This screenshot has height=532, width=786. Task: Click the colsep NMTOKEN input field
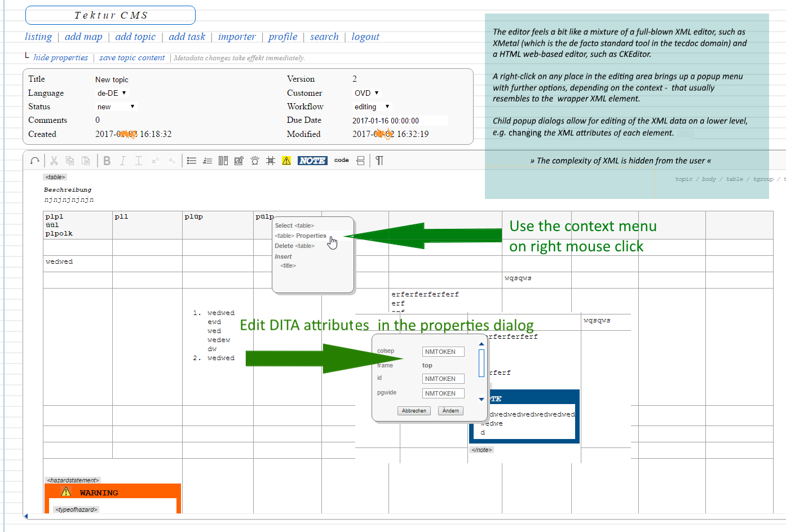[443, 352]
